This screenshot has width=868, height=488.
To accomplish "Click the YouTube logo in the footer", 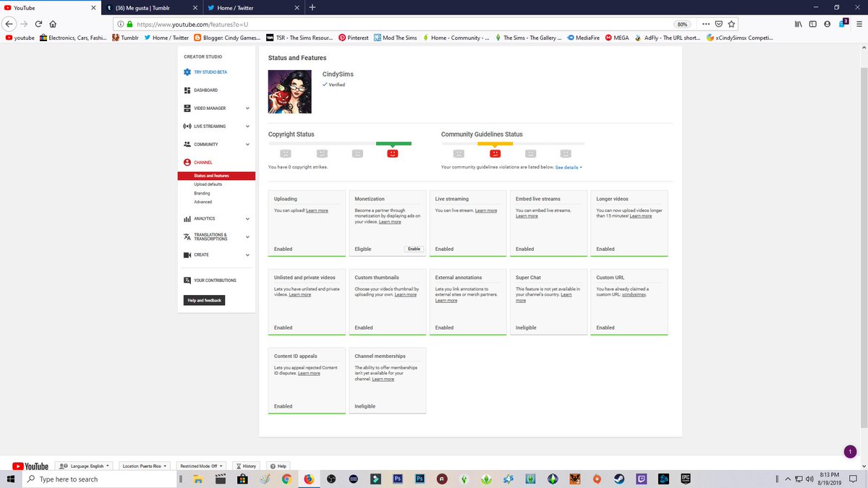I will (x=31, y=466).
